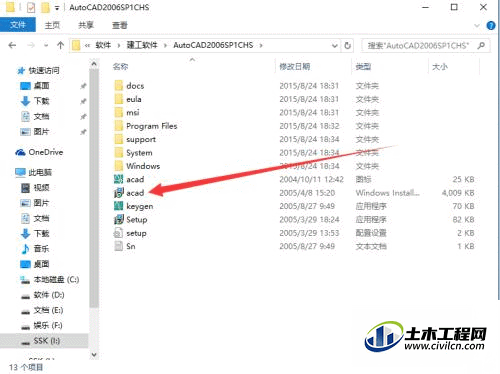Open 图片 under This PC

tap(35, 203)
